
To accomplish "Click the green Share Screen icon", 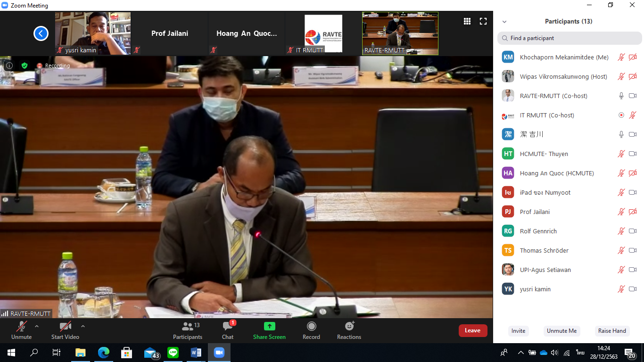I will point(269,326).
